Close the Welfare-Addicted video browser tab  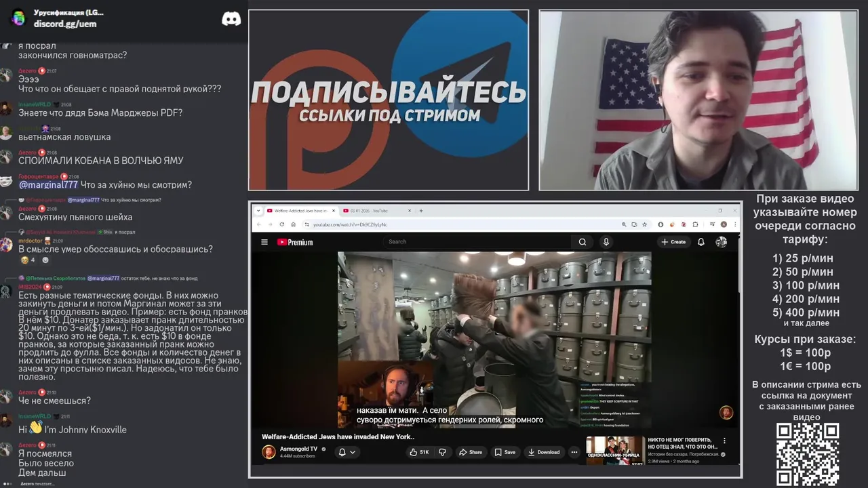(333, 211)
